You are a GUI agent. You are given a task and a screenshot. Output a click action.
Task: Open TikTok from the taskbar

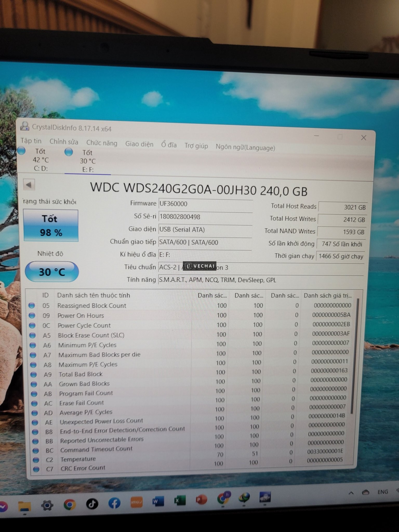(92, 504)
